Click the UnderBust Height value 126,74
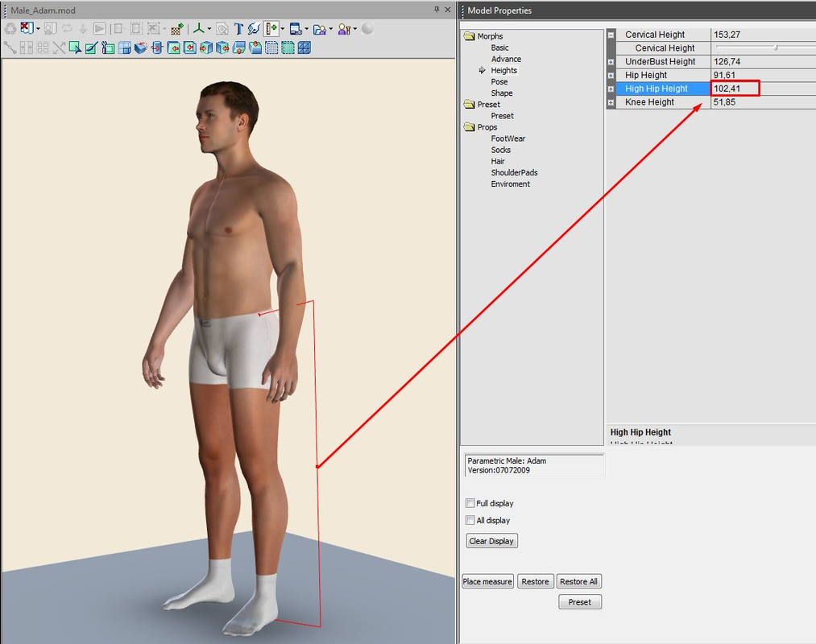816x644 pixels. (x=727, y=62)
